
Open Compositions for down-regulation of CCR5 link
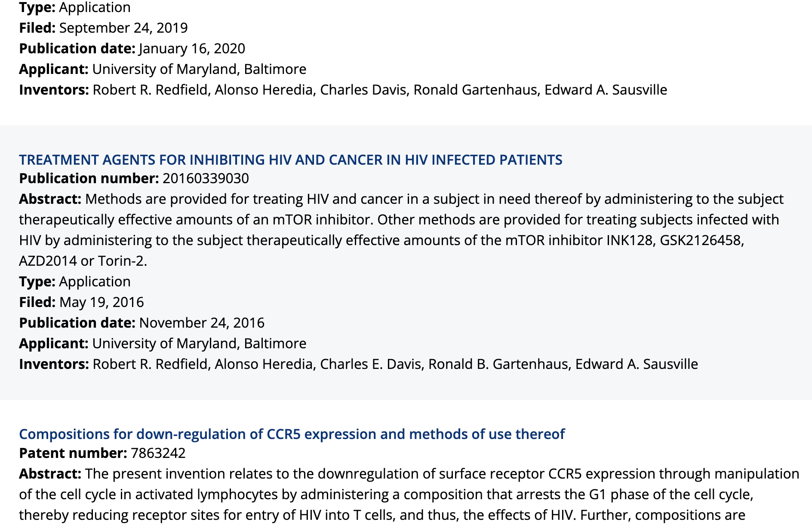[x=292, y=434]
